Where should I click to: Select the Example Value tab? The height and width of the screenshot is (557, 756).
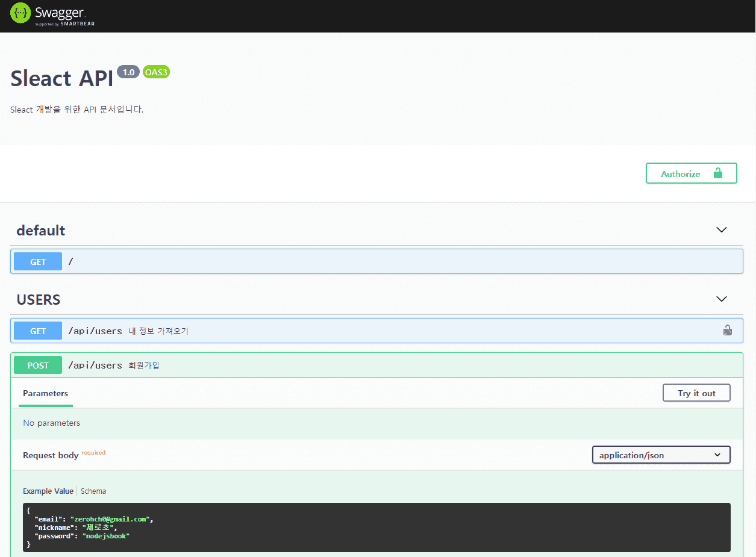tap(48, 491)
